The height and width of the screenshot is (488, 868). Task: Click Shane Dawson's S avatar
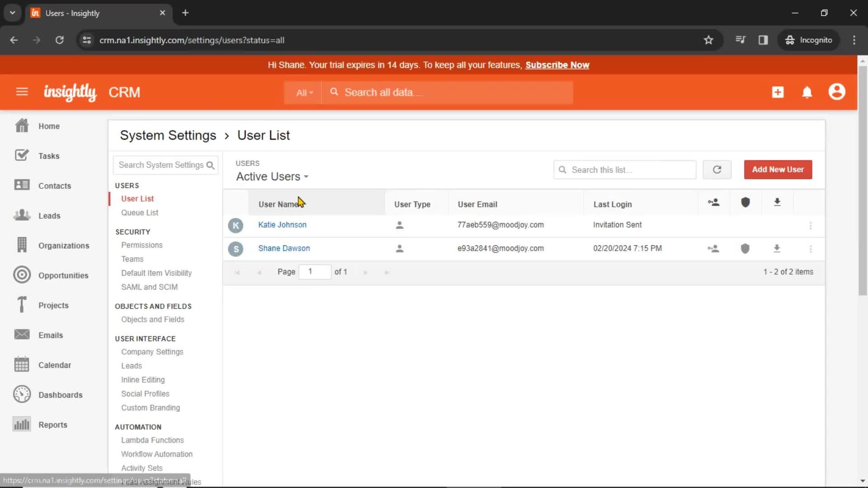[236, 249]
